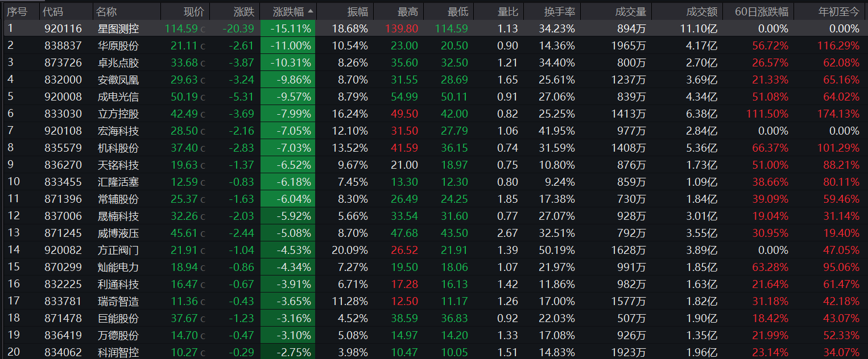Image resolution: width=868 pixels, height=359 pixels.
Task: Click the 振幅 column header
Action: 357,11
